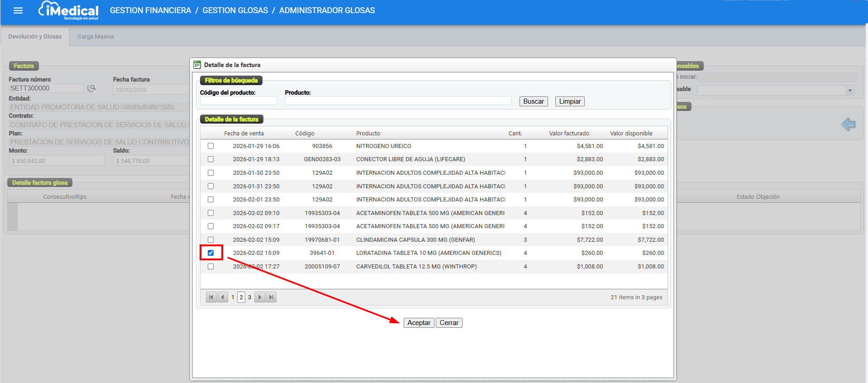Select the Devolución y Glosas tab
868x383 pixels.
point(35,37)
